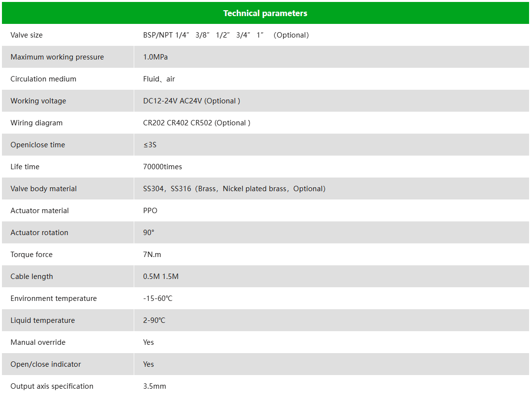The width and height of the screenshot is (532, 397).
Task: Click the Valve size row label
Action: click(x=26, y=35)
